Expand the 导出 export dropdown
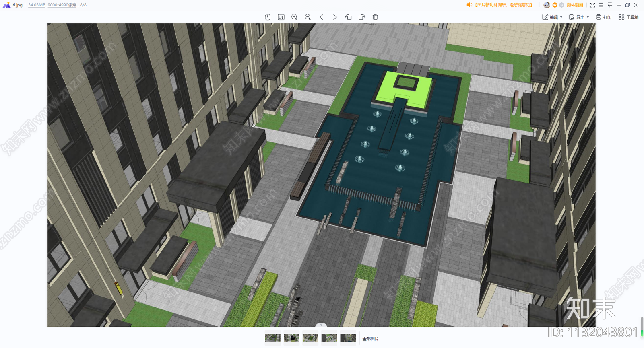 [588, 17]
